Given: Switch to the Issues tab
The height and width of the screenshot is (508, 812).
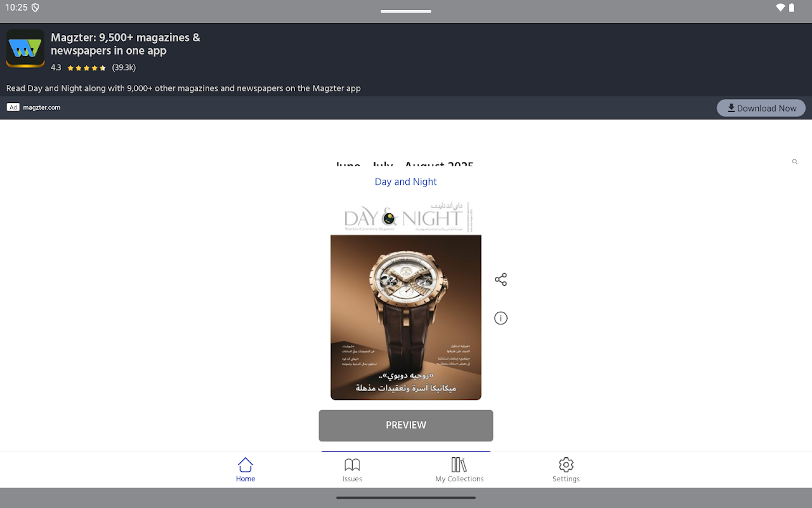Looking at the screenshot, I should [352, 470].
